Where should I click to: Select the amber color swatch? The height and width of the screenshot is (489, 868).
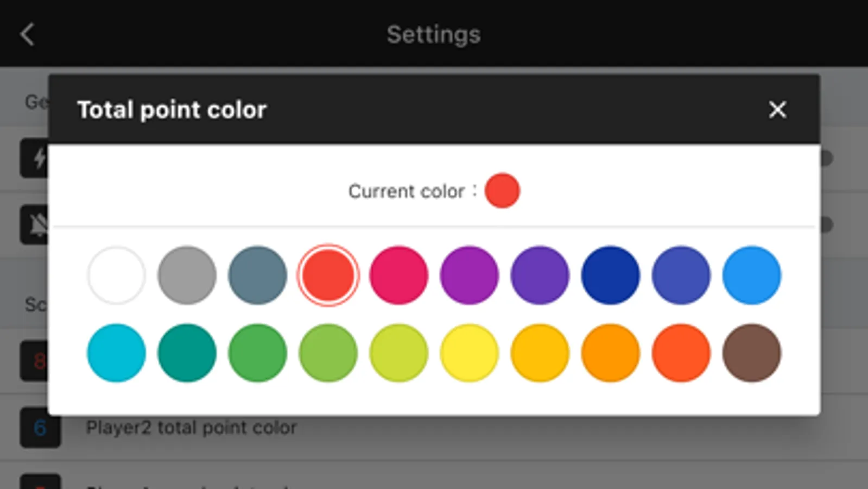coord(540,353)
